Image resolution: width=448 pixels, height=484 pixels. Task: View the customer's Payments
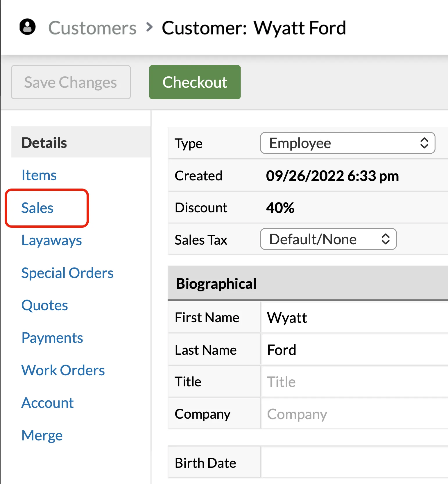(x=52, y=338)
